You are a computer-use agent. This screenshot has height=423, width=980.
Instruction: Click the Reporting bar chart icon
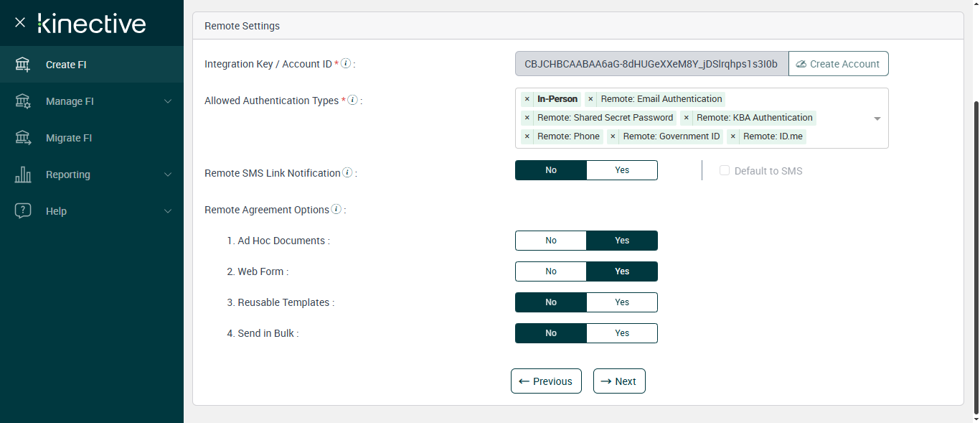23,175
